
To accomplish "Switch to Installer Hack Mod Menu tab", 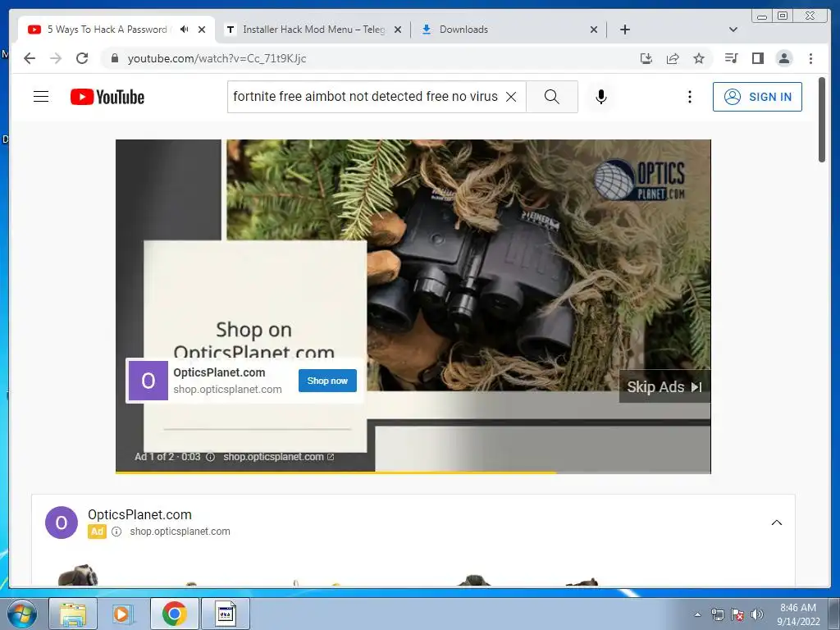I will (313, 30).
